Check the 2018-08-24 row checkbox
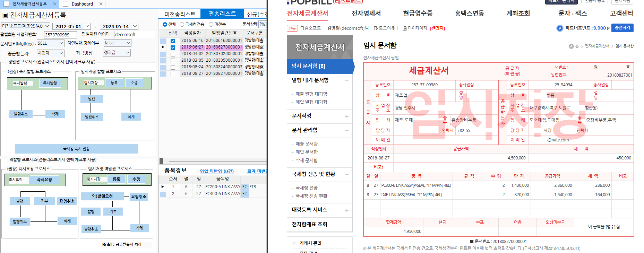Image resolution: width=644 pixels, height=253 pixels. coord(173,67)
